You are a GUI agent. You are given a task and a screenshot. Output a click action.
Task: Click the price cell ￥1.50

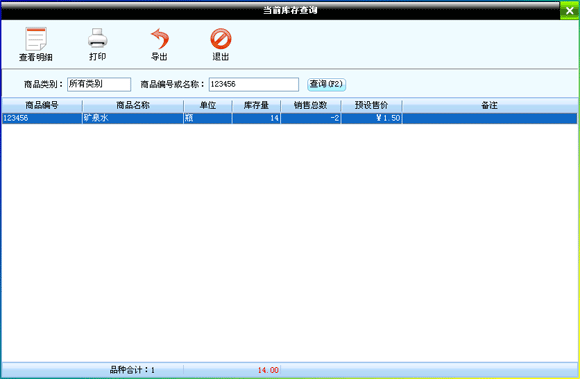[x=371, y=118]
